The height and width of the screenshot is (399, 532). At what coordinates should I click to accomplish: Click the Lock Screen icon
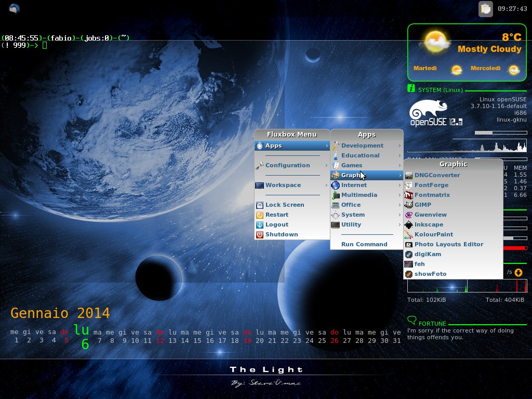pyautogui.click(x=260, y=205)
